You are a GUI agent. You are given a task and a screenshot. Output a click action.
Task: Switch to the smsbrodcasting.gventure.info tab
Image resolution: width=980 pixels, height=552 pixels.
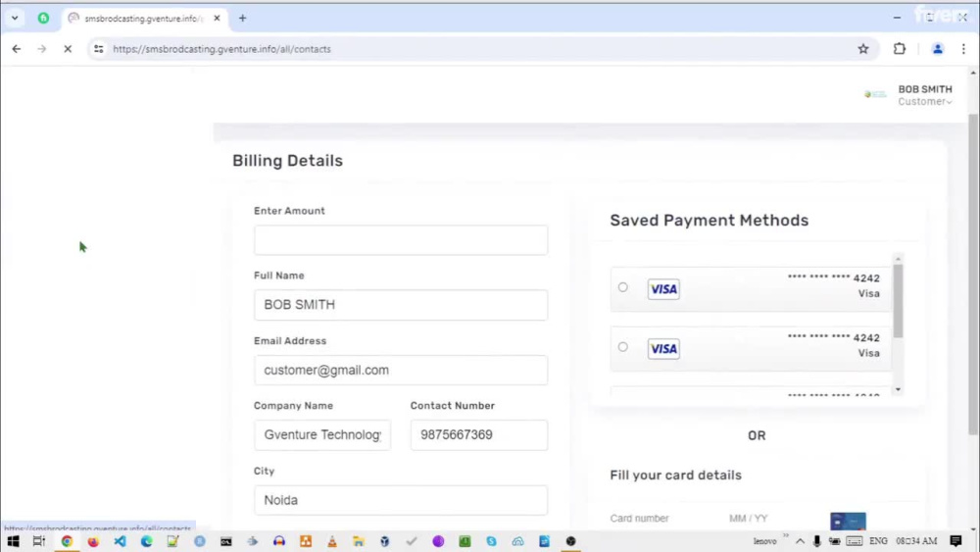click(x=144, y=18)
